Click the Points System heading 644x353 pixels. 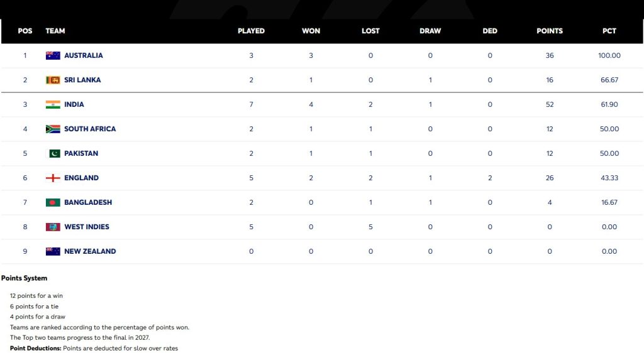tap(24, 278)
